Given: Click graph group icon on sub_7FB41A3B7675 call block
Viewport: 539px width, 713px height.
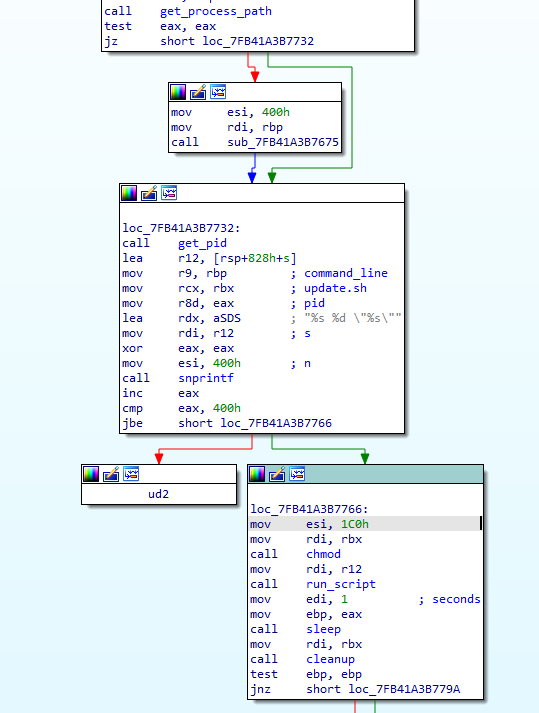Looking at the screenshot, I should coord(218,92).
